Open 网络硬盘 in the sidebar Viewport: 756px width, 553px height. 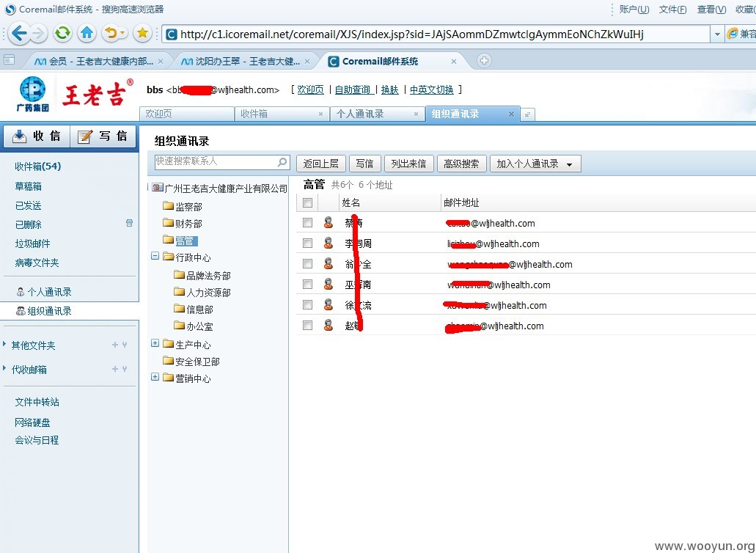tap(32, 422)
